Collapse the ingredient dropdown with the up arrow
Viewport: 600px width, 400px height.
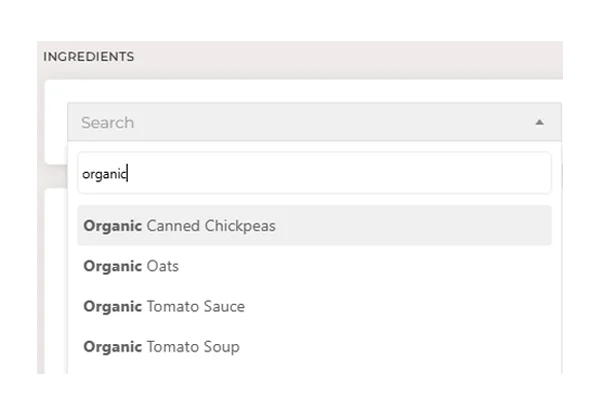pos(539,122)
